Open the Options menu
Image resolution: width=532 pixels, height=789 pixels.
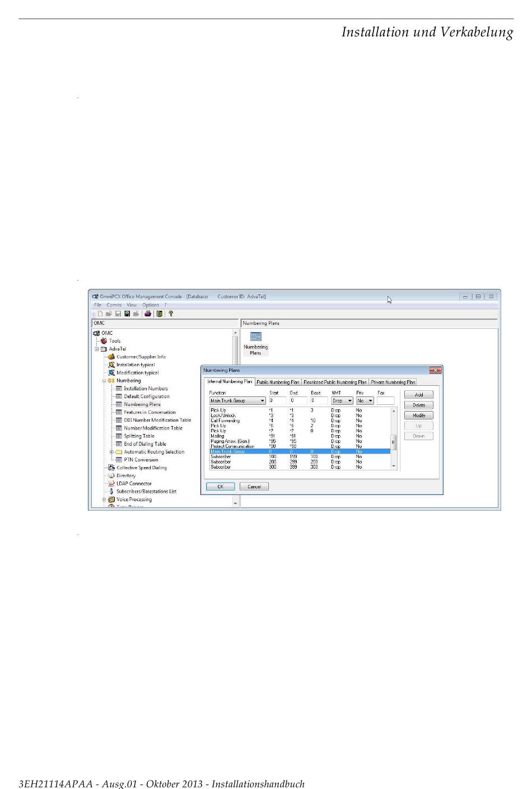pos(151,305)
